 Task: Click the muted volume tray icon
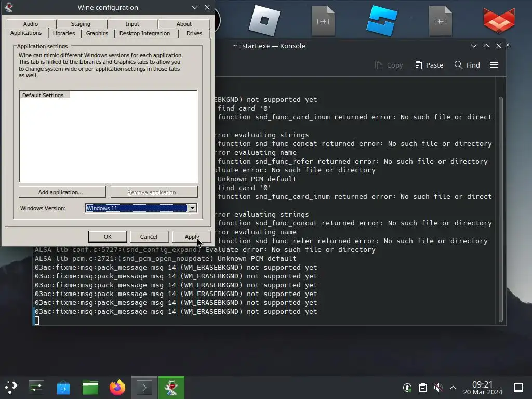coord(438,387)
